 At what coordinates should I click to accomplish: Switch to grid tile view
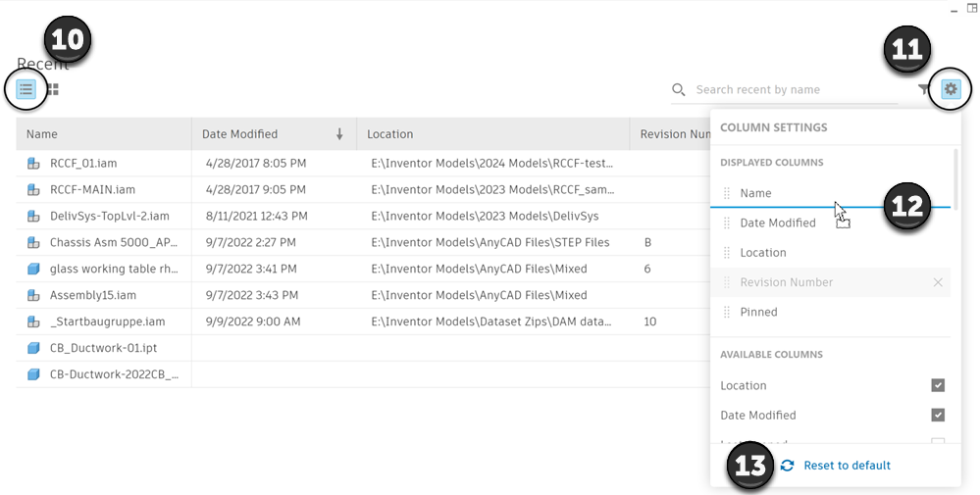(53, 89)
